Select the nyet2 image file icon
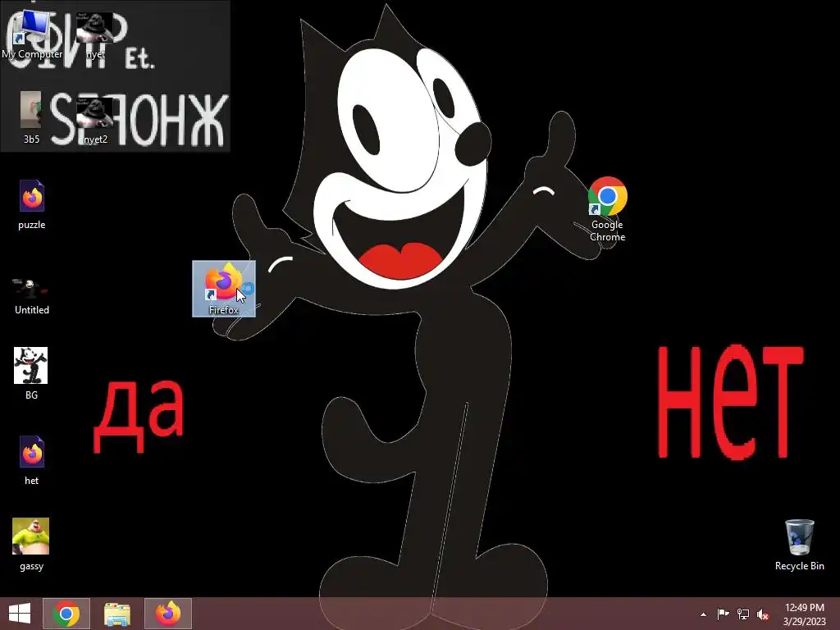Viewport: 840px width, 630px height. point(95,120)
